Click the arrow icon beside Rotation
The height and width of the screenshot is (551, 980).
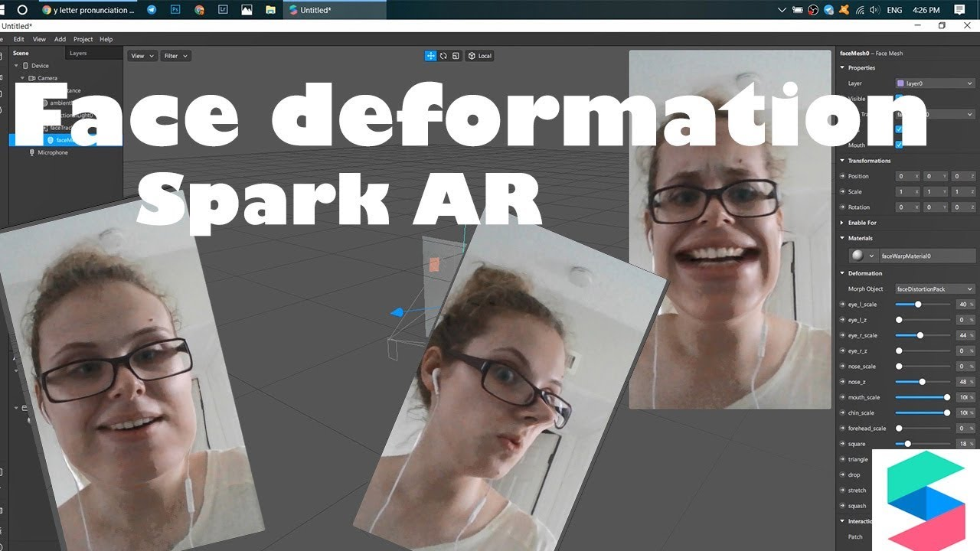(x=843, y=207)
